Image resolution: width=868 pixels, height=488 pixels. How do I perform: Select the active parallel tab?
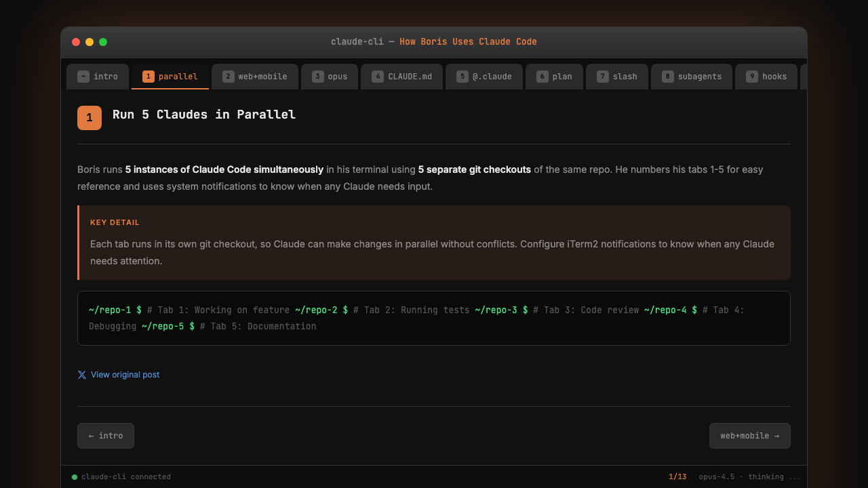(170, 77)
